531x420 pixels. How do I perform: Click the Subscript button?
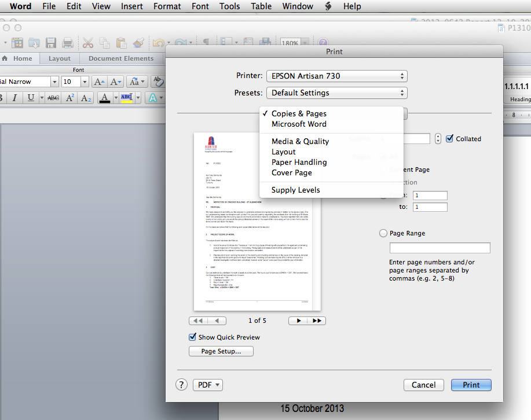coord(86,98)
